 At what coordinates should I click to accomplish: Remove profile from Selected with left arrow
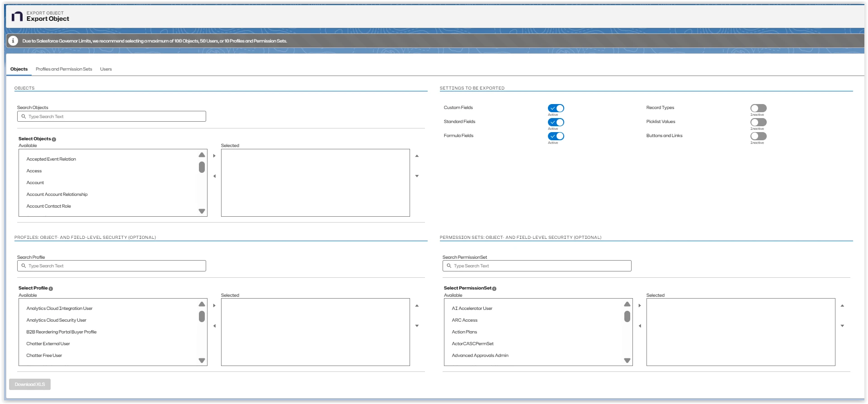click(214, 326)
